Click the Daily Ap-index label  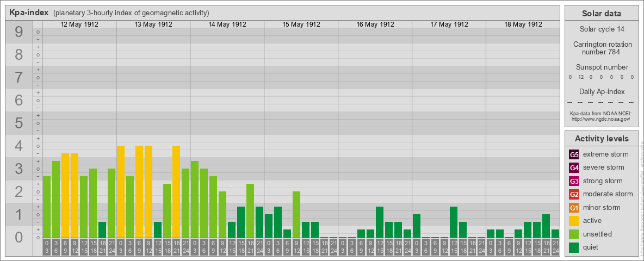tap(601, 91)
